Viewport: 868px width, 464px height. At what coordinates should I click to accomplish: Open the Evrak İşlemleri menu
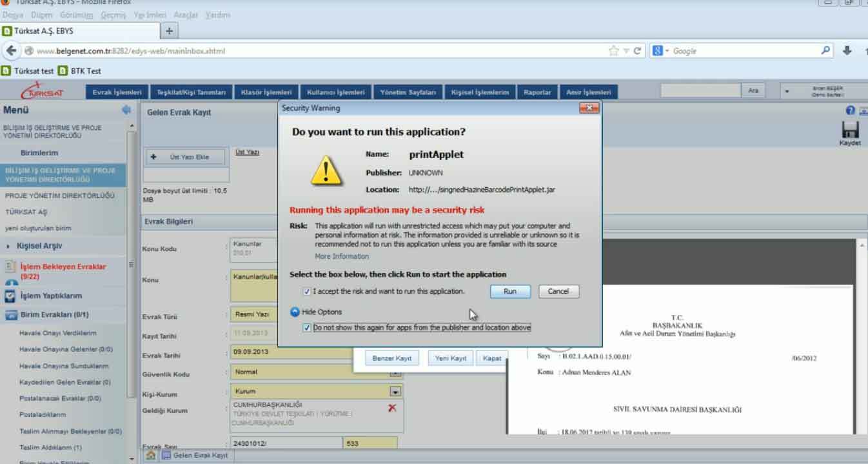[117, 92]
